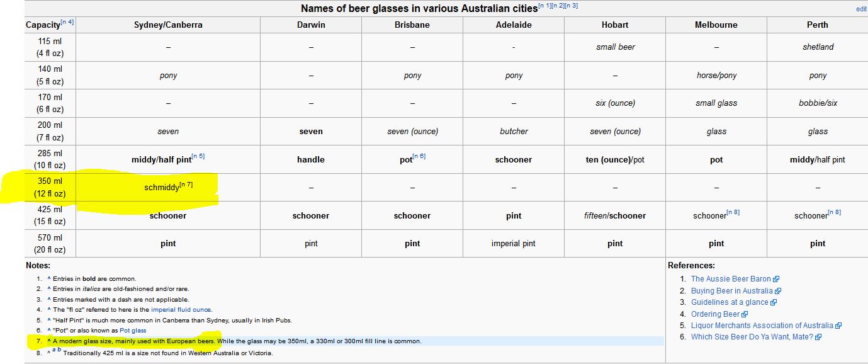The height and width of the screenshot is (364, 868).
Task: Open The Aussie Beer Baron reference
Action: (x=731, y=279)
